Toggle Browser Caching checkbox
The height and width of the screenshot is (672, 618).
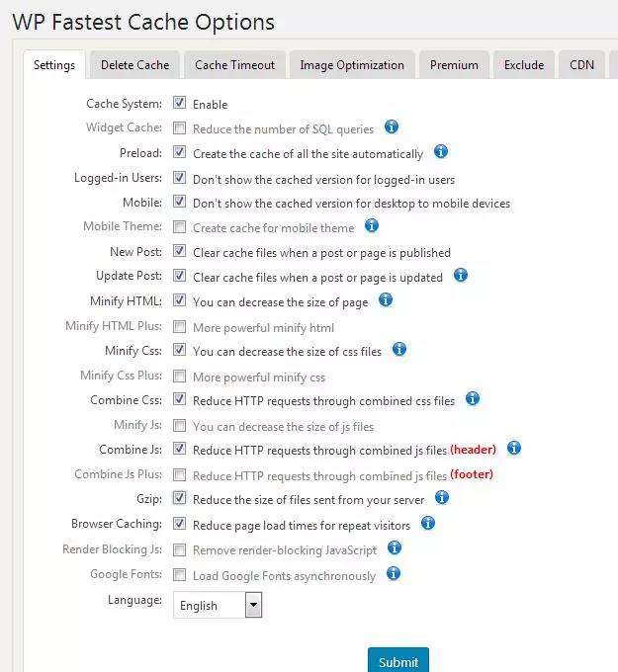click(179, 524)
